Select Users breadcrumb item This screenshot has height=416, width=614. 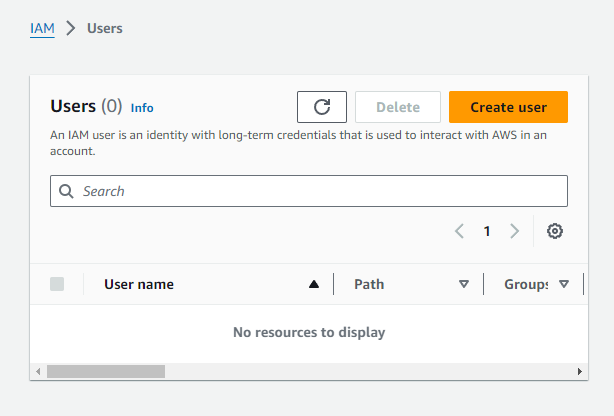[105, 29]
